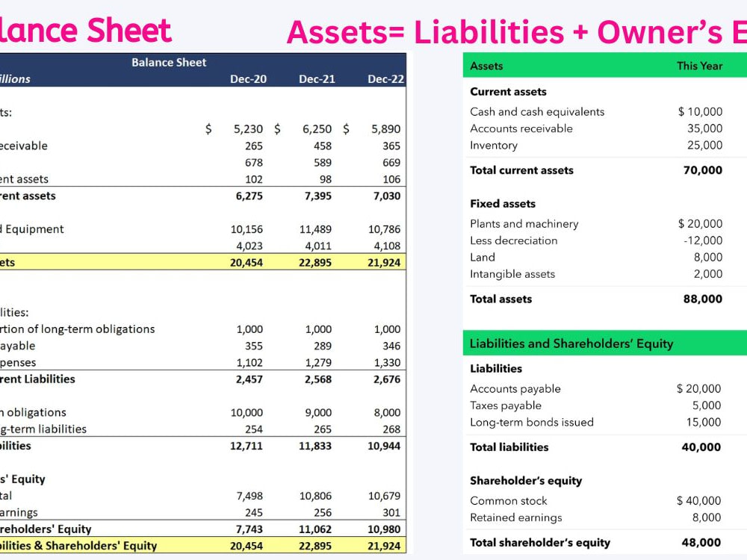The image size is (747, 560).
Task: Click the 'Total shareholder's equity' value 48,000
Action: (701, 542)
